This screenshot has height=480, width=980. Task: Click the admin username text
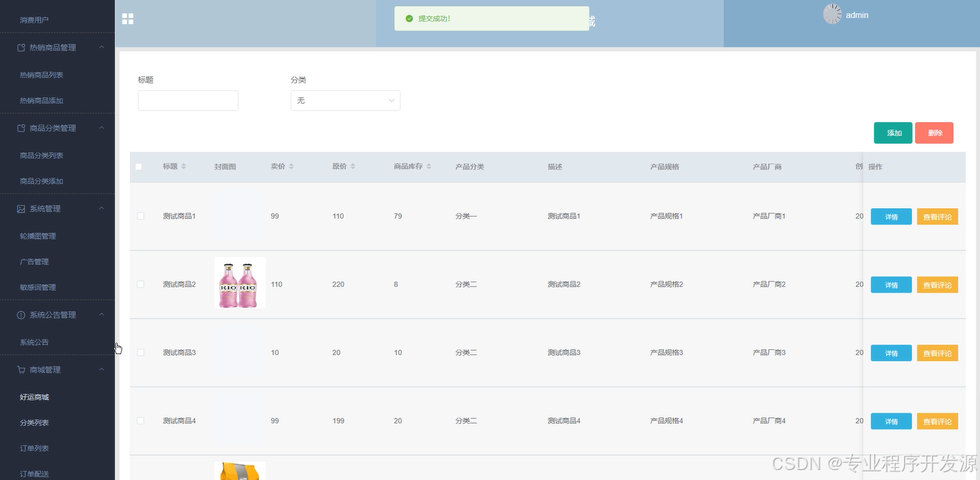click(857, 15)
